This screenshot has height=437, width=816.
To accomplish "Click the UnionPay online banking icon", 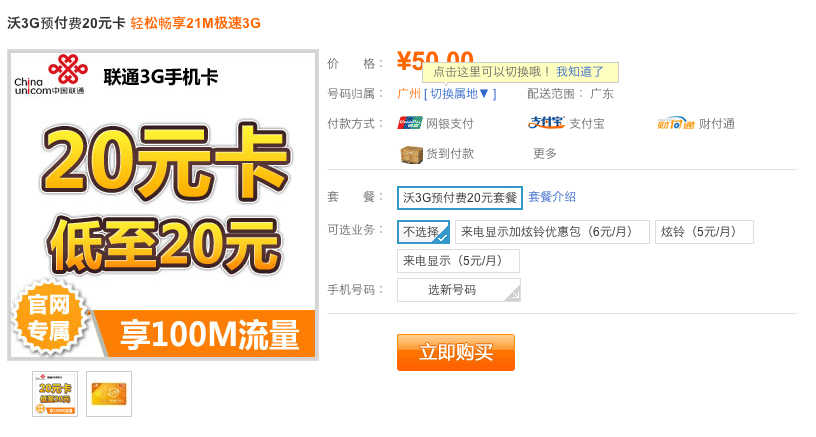I will click(410, 123).
